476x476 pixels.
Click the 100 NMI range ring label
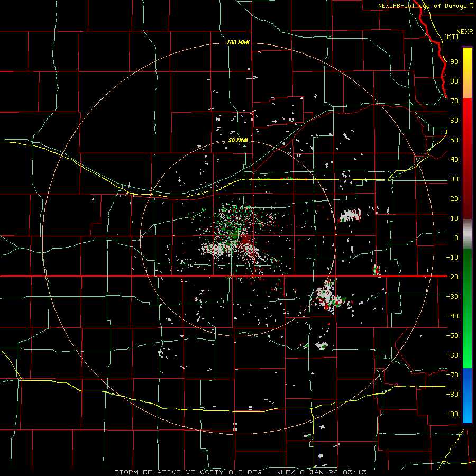coord(238,42)
